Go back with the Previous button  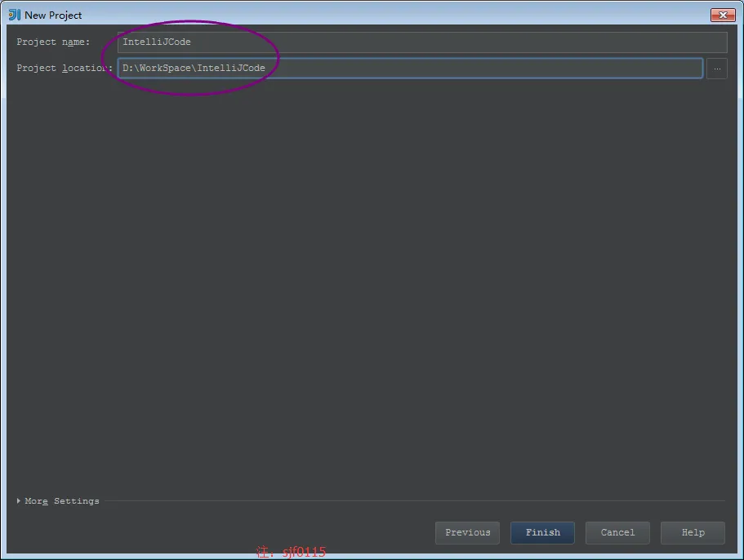(467, 532)
